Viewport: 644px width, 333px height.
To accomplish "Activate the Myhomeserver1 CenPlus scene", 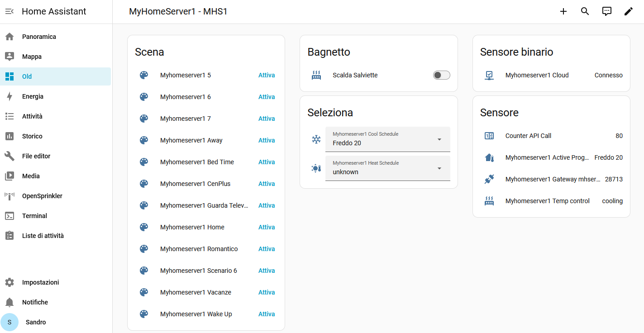I will (267, 184).
